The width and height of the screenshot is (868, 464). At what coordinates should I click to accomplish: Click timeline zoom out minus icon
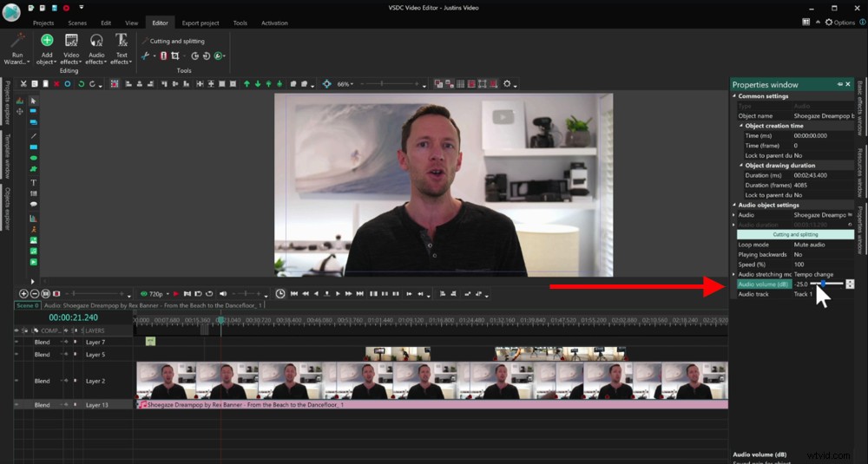click(35, 294)
